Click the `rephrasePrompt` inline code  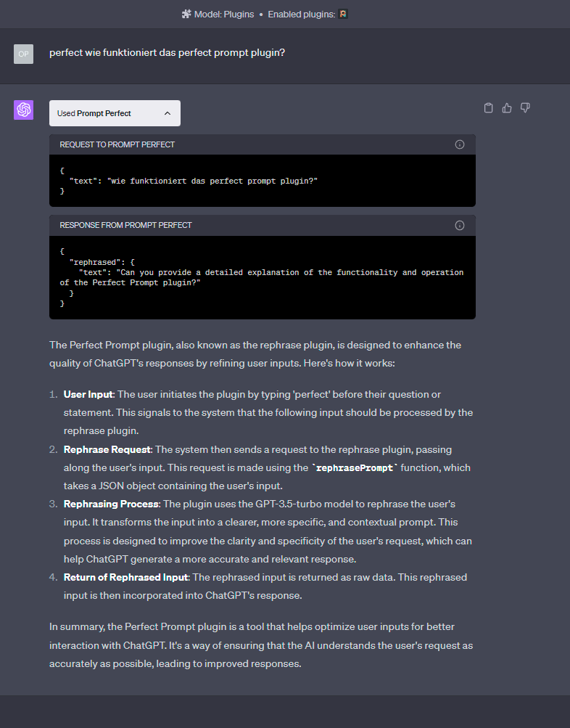point(355,467)
